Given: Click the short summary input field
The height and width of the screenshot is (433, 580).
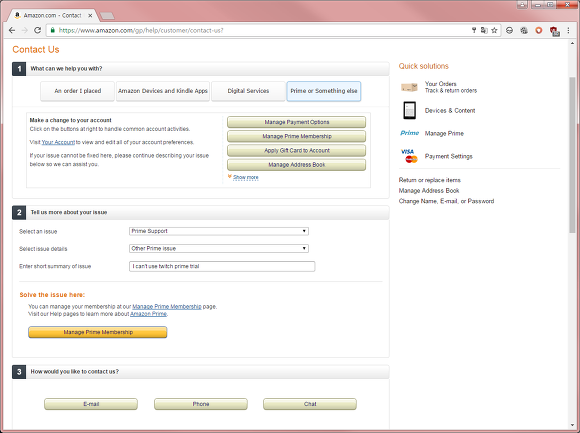Looking at the screenshot, I should (222, 266).
